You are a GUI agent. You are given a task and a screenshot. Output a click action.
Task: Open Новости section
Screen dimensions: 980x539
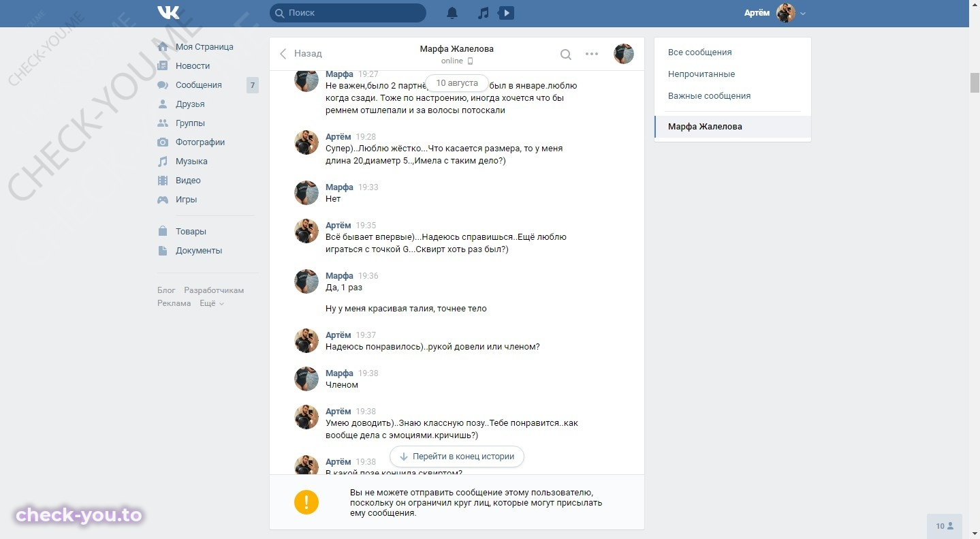[193, 66]
